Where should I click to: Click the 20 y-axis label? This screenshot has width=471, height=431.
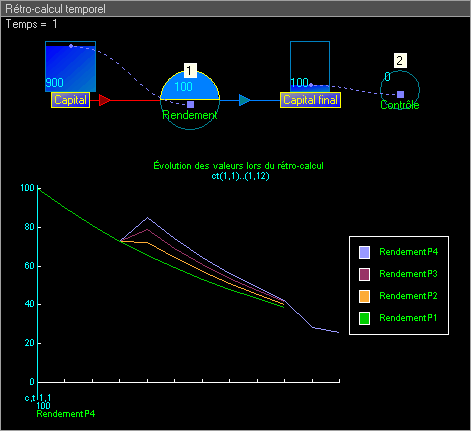(x=29, y=343)
